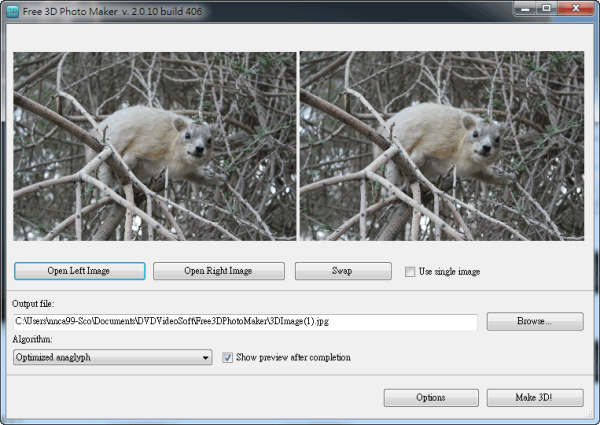Start conversion with Make 3D!

pyautogui.click(x=535, y=397)
